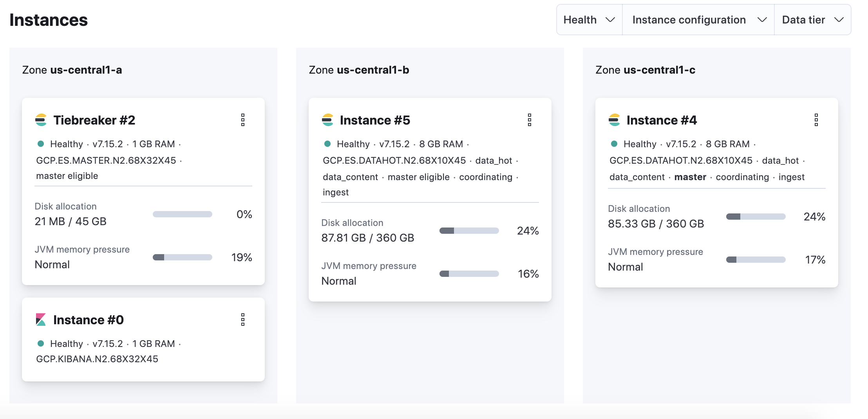This screenshot has height=419, width=868.
Task: Click Instance #4 disk allocation progress bar
Action: [x=756, y=217]
